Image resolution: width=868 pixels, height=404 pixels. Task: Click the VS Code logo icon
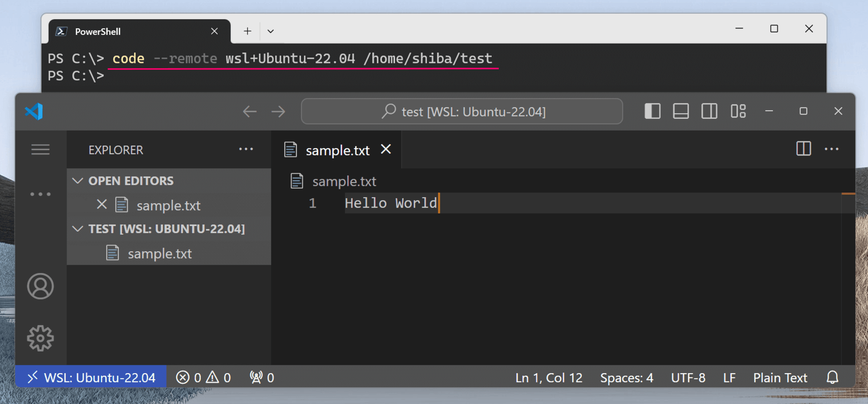34,112
